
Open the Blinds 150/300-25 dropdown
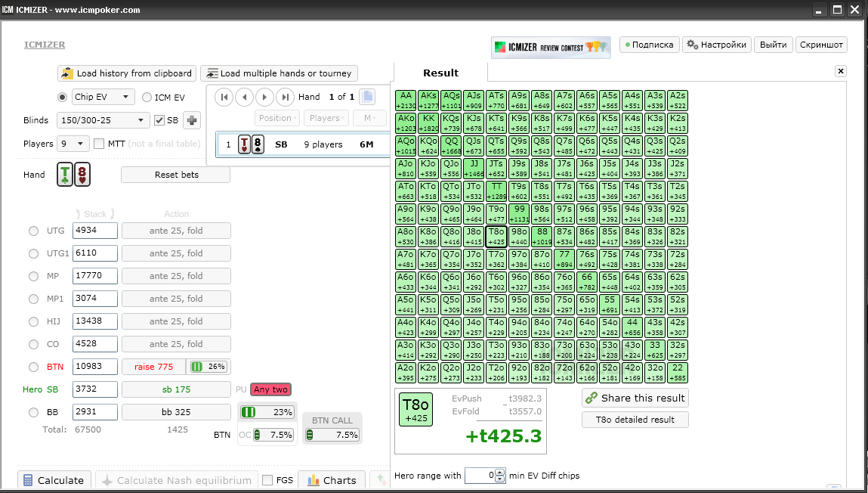coord(103,120)
